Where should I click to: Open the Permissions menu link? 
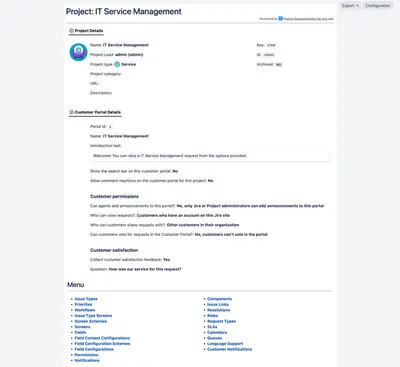[86, 355]
